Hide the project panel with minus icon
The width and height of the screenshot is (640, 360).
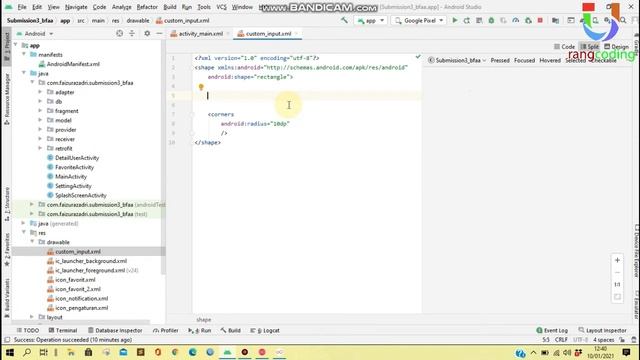159,33
